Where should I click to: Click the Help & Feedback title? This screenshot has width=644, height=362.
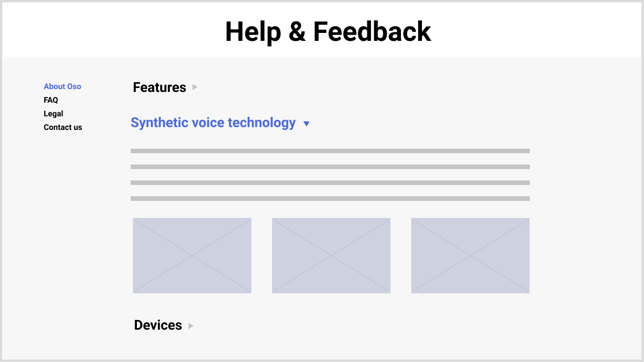tap(328, 32)
